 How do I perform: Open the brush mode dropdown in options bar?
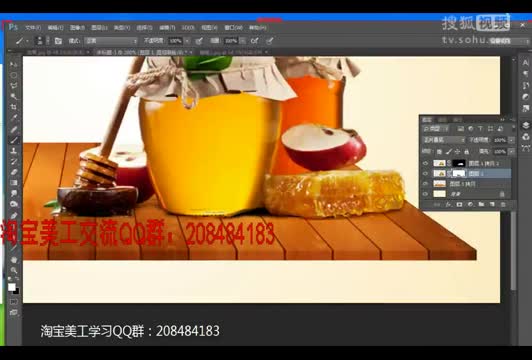click(x=111, y=41)
